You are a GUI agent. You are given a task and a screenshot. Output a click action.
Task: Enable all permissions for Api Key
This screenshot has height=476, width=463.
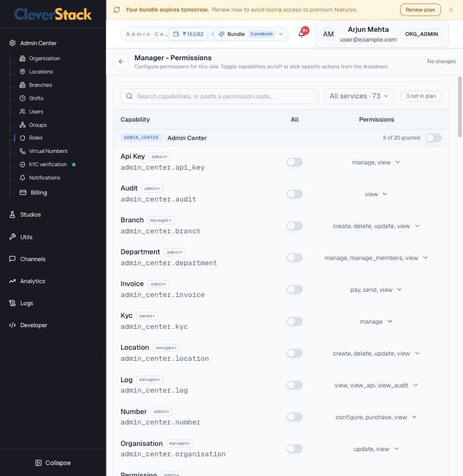coord(295,162)
